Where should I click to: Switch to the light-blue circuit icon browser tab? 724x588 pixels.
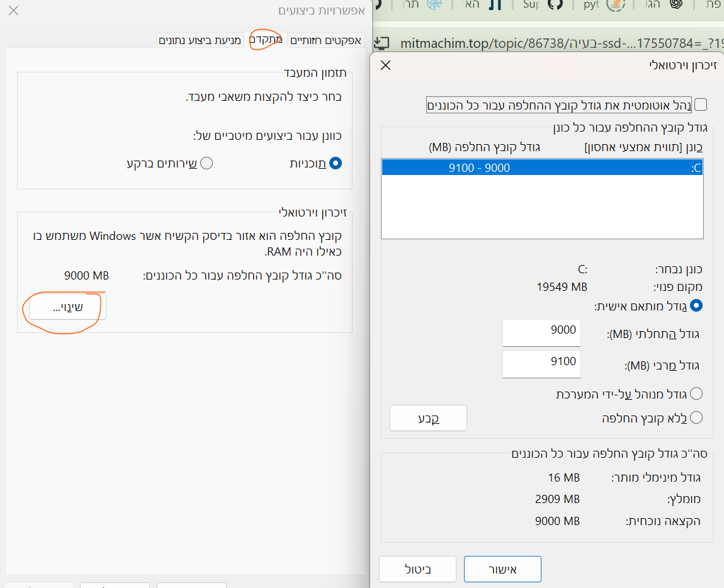434,4
